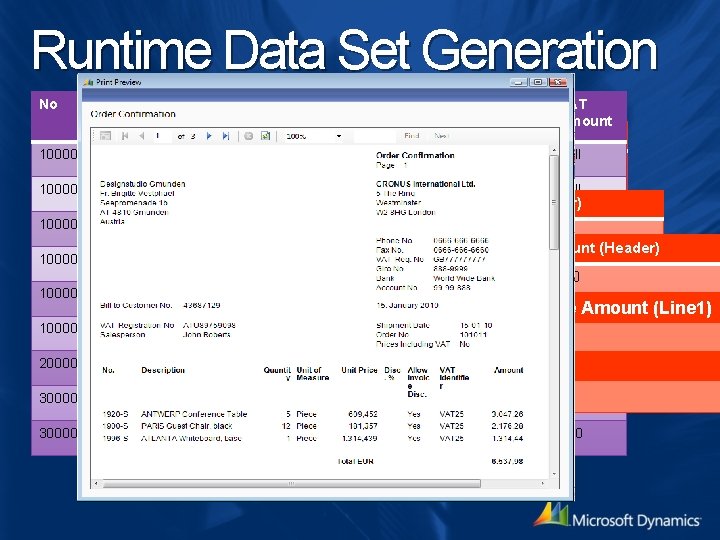The height and width of the screenshot is (540, 720).
Task: Click the green refresh report icon
Action: click(x=265, y=136)
